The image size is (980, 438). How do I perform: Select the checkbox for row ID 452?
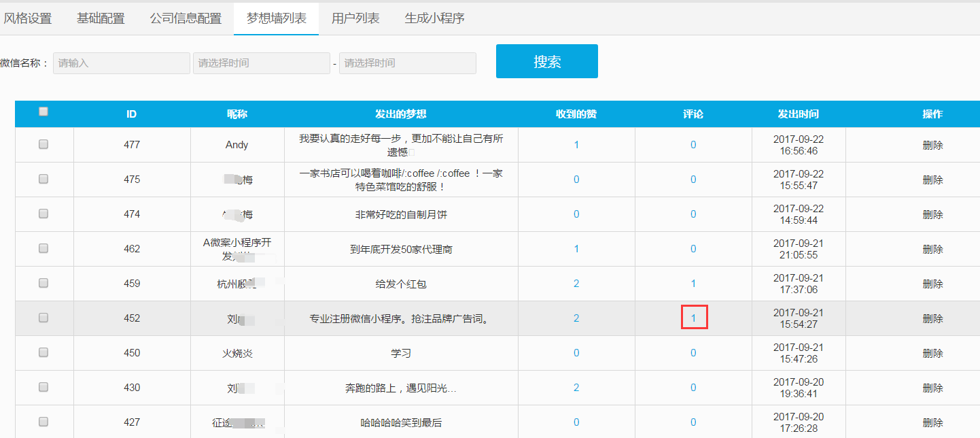coord(43,318)
